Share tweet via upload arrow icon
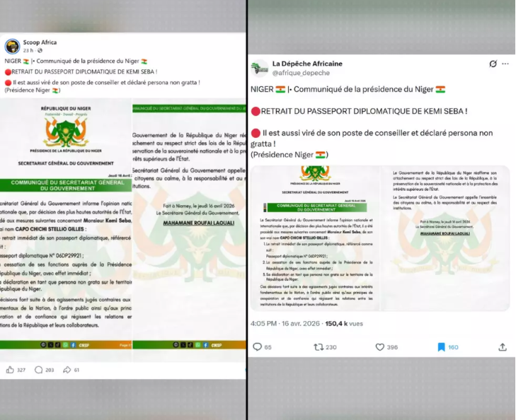This screenshot has width=516, height=420. [502, 346]
